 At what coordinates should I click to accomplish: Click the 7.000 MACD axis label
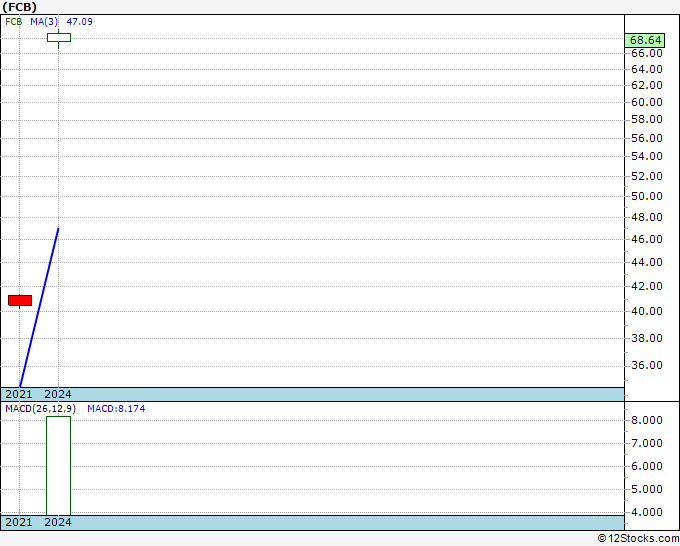click(647, 443)
